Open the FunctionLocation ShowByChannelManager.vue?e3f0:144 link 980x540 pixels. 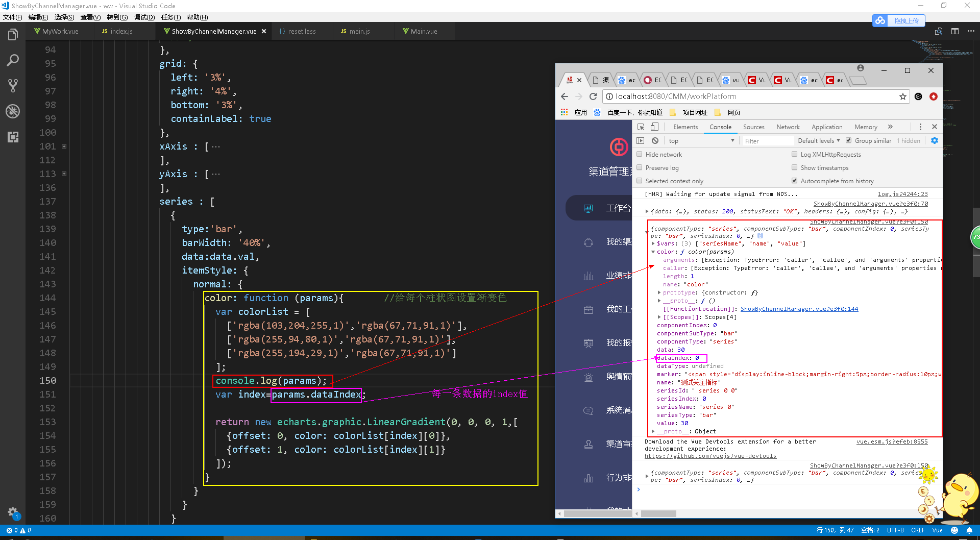799,309
